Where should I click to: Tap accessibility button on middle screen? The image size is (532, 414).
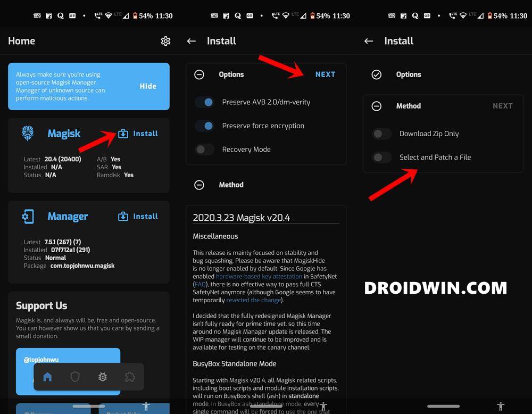(323, 406)
